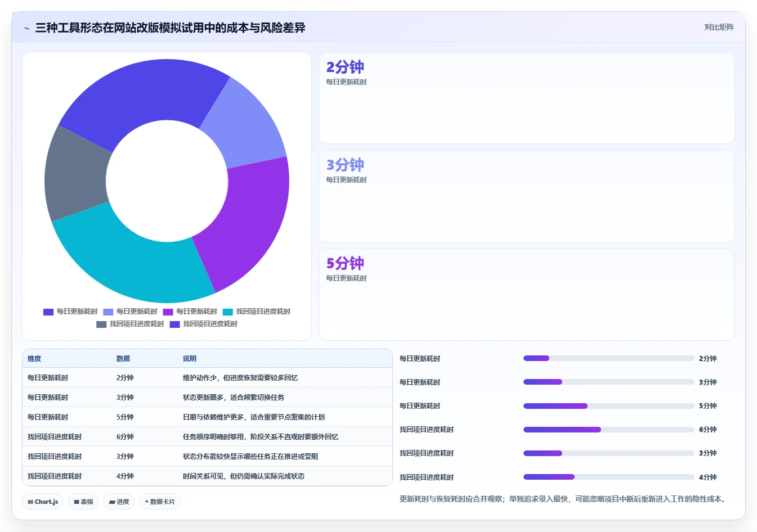Toggle the last indigo 找回项目进度耗时 legend item

[203, 324]
